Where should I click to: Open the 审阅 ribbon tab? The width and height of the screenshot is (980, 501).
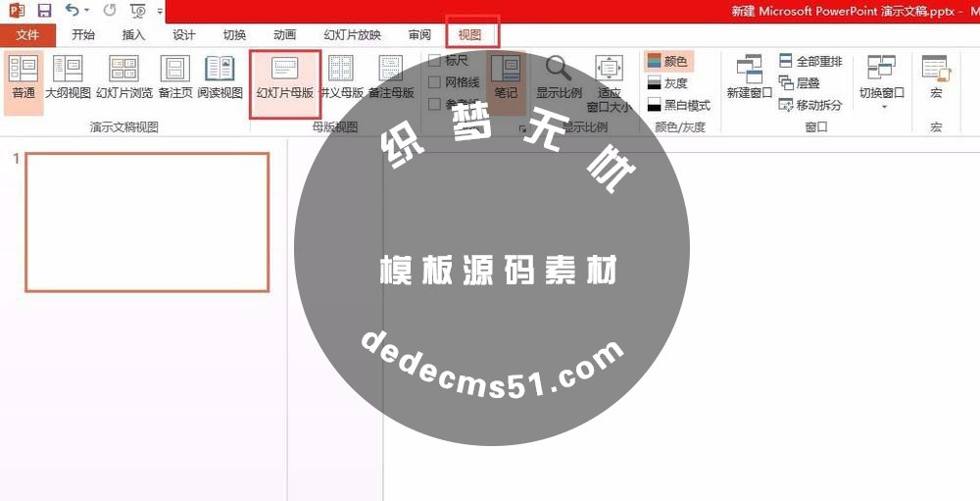click(419, 35)
